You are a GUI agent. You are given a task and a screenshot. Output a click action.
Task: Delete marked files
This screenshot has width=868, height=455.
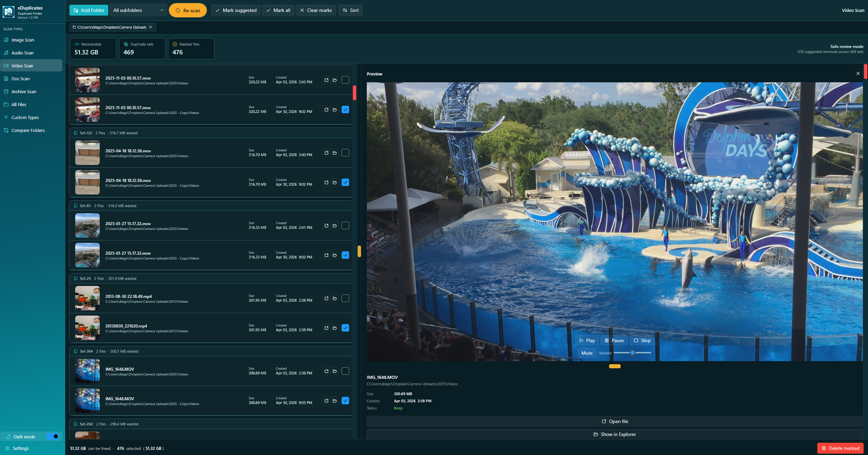(840, 448)
